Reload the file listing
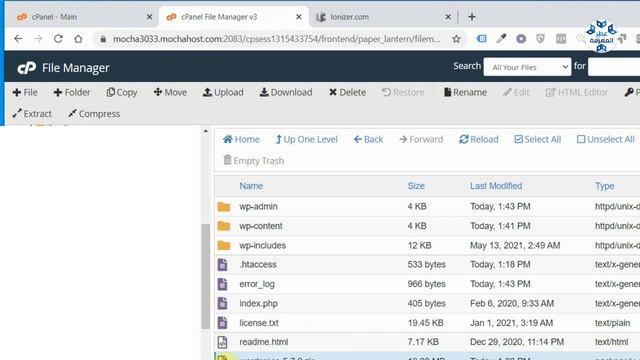The width and height of the screenshot is (640, 360). [479, 139]
